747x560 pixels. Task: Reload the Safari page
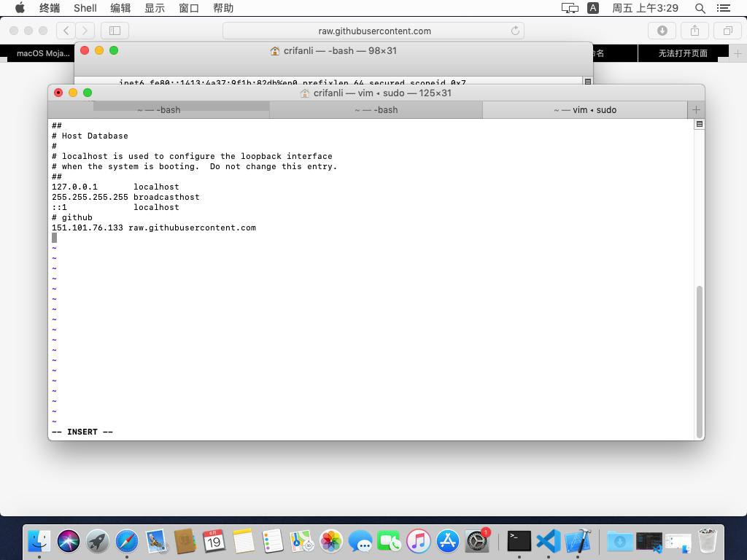point(515,31)
